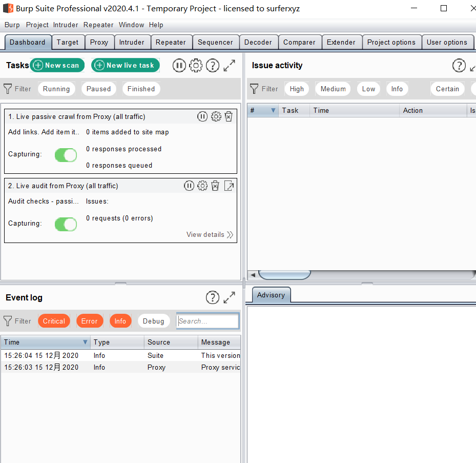The height and width of the screenshot is (463, 476).
Task: Open the Project menu
Action: coord(37,25)
